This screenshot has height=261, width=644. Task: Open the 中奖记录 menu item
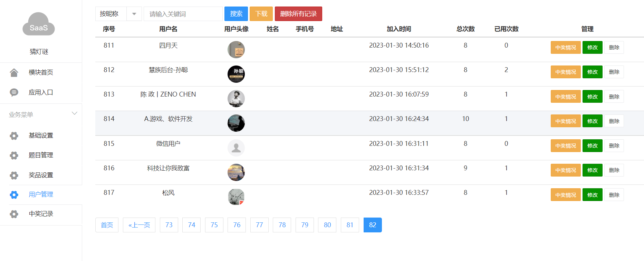tap(41, 214)
